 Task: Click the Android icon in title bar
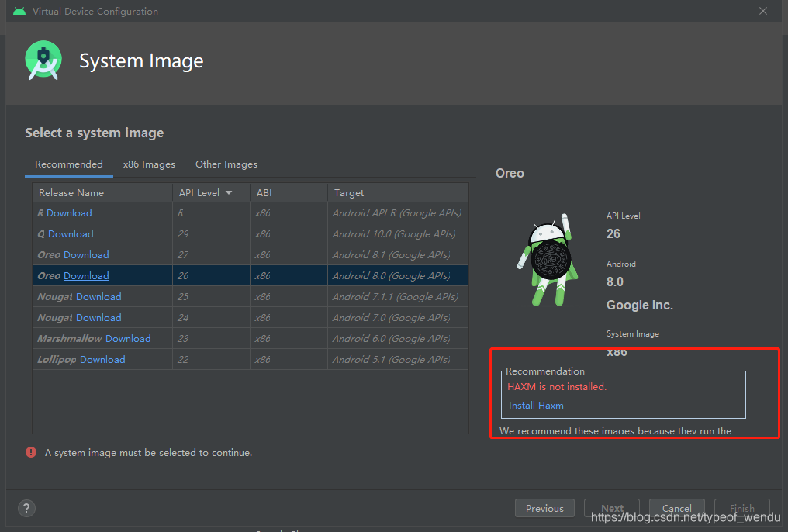click(x=19, y=11)
